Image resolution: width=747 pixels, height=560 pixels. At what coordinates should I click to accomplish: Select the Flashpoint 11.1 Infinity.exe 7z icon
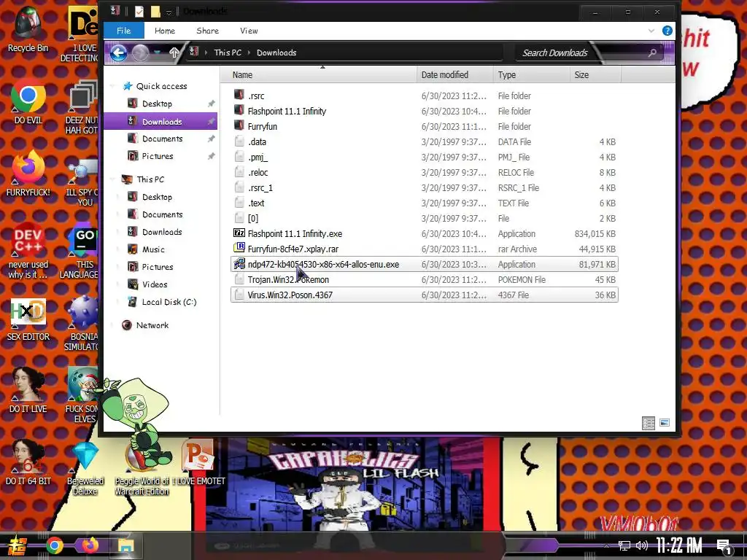pyautogui.click(x=239, y=233)
